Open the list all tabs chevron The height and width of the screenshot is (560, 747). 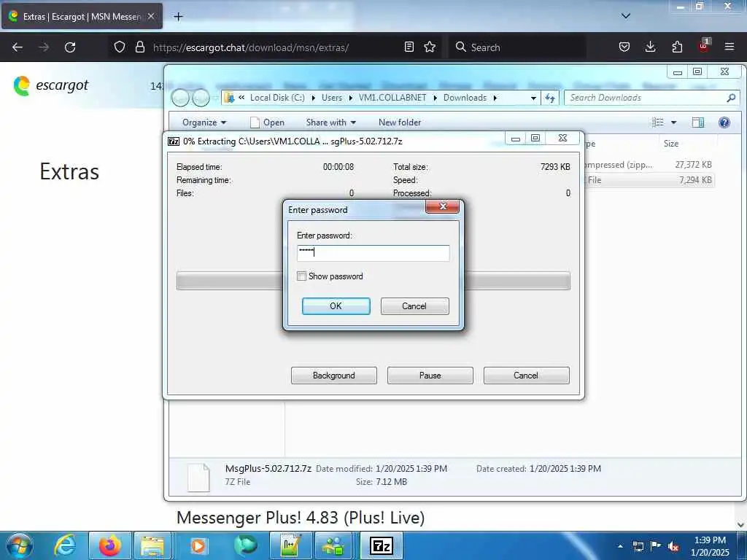click(x=626, y=16)
